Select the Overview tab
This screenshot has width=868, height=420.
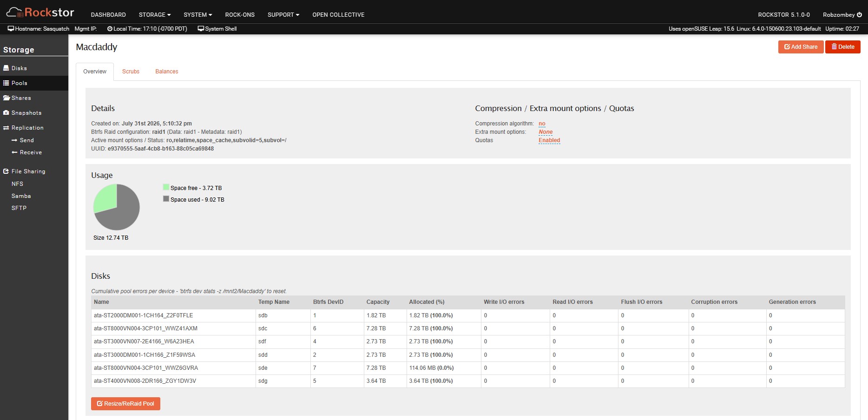[x=95, y=72]
